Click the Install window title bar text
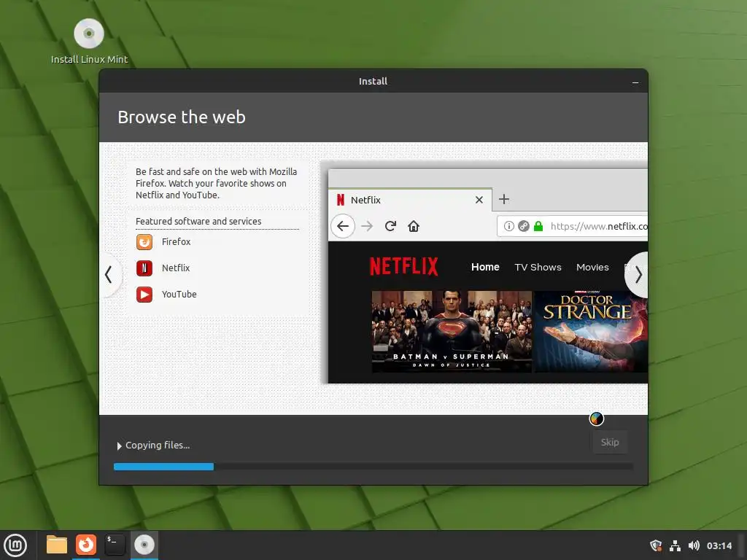 click(x=373, y=82)
